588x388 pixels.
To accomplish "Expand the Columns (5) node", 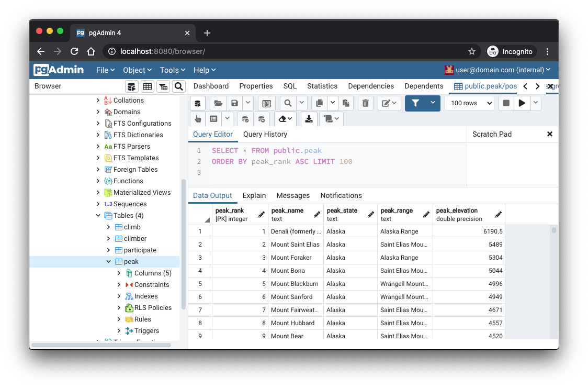I will point(119,273).
